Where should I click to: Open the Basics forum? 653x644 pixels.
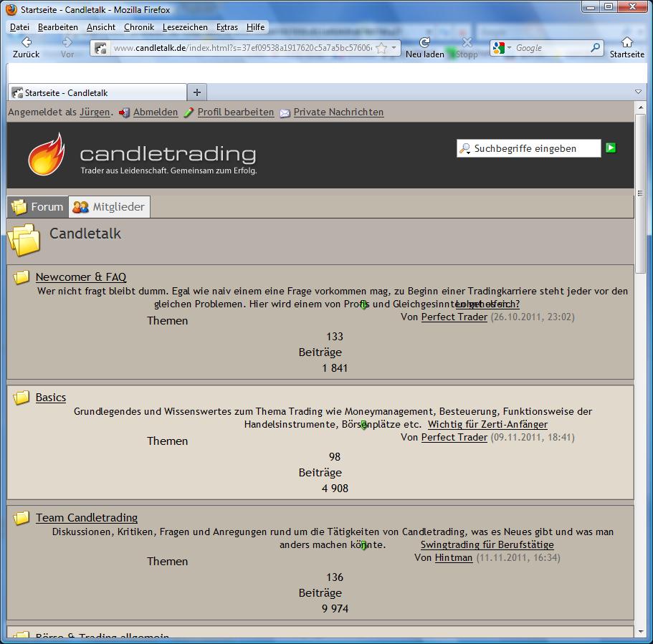point(51,398)
